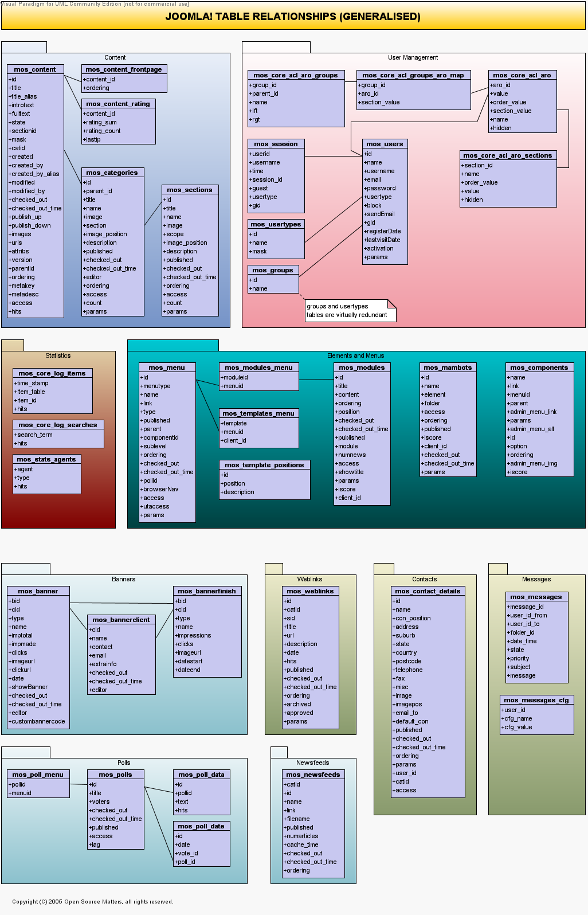Select the mos_mambots table header

tap(448, 367)
